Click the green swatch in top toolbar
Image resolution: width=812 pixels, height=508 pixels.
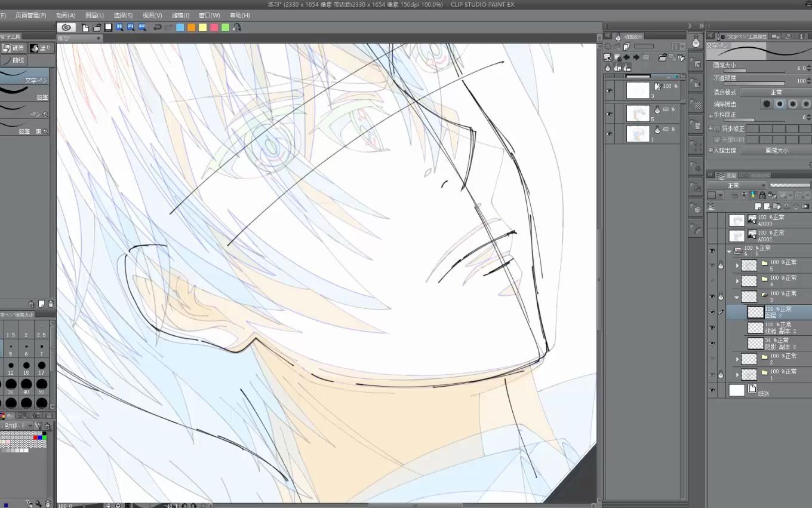point(225,27)
